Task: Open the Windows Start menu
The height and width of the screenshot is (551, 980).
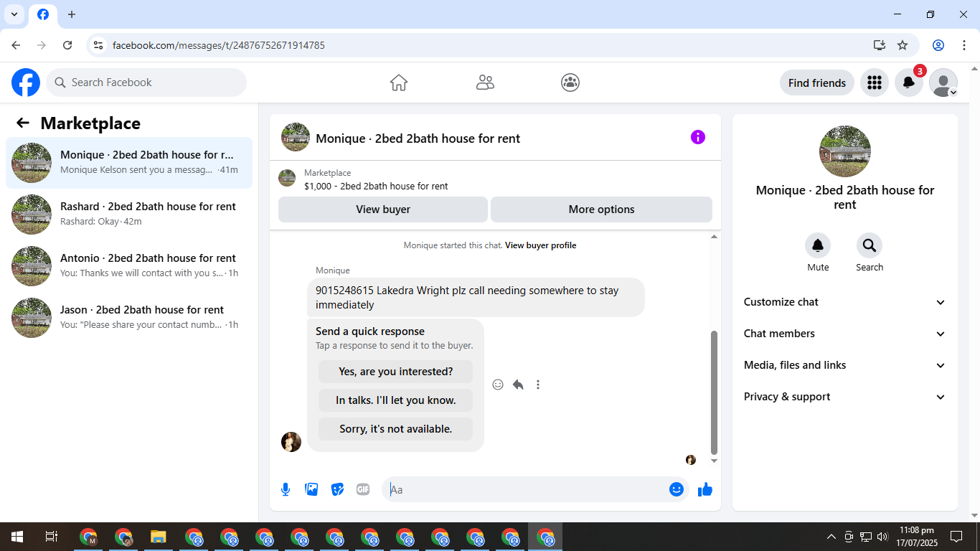Action: 17,537
